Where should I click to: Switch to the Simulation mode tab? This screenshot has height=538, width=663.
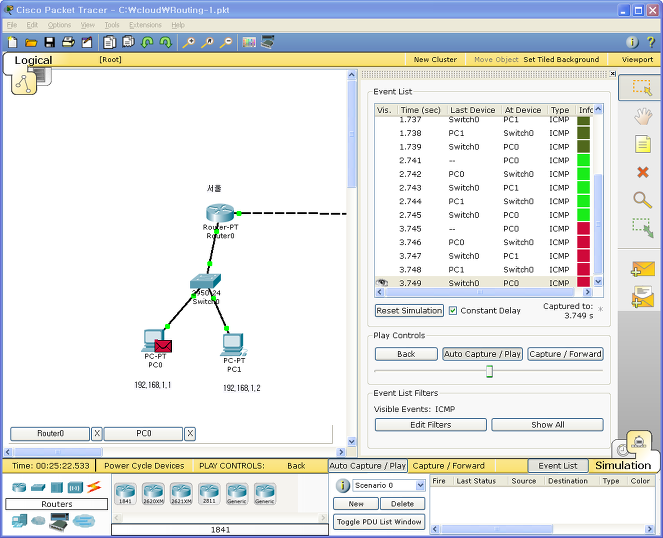click(x=623, y=465)
